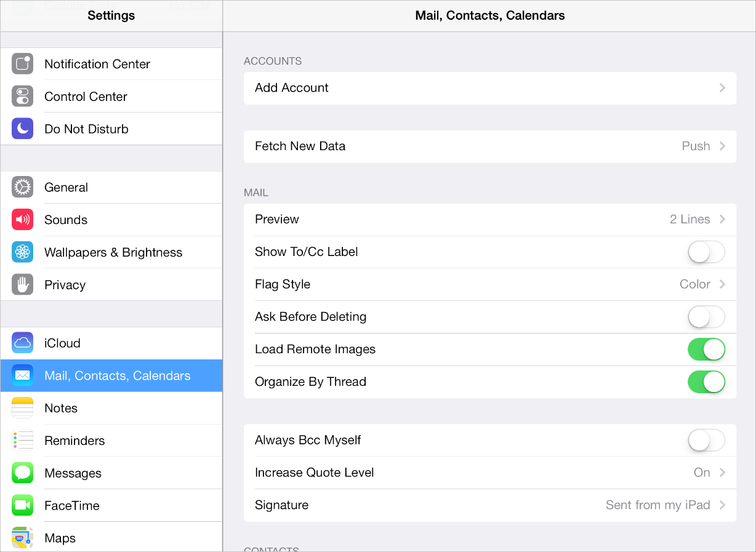Select the iCloud cloud icon

tap(23, 343)
